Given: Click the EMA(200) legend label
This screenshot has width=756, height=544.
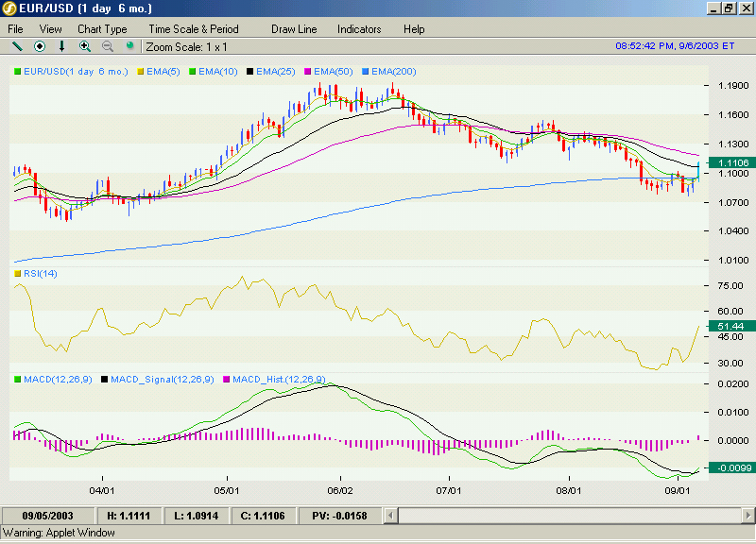Looking at the screenshot, I should [394, 72].
